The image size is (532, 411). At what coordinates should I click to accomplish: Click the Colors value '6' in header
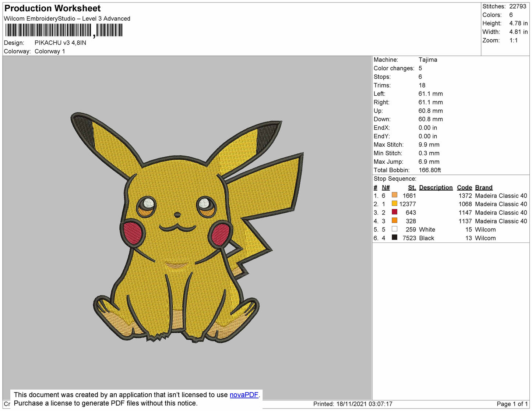point(511,15)
